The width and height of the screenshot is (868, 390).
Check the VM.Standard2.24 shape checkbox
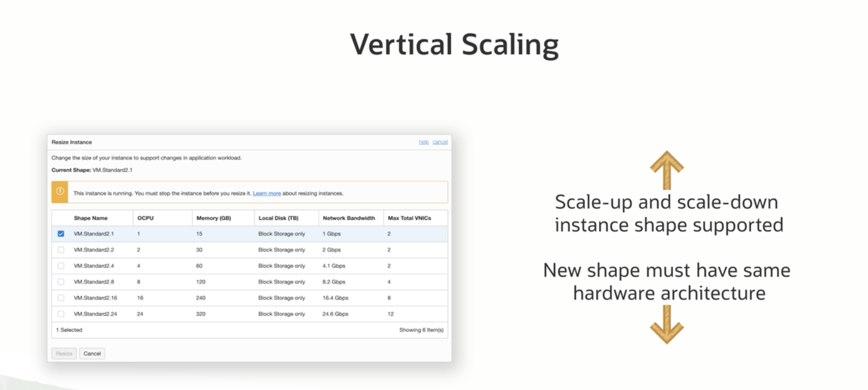(x=61, y=314)
